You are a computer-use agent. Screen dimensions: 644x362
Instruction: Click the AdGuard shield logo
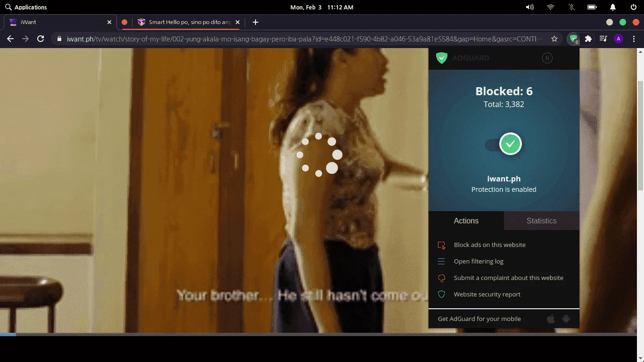[x=441, y=58]
